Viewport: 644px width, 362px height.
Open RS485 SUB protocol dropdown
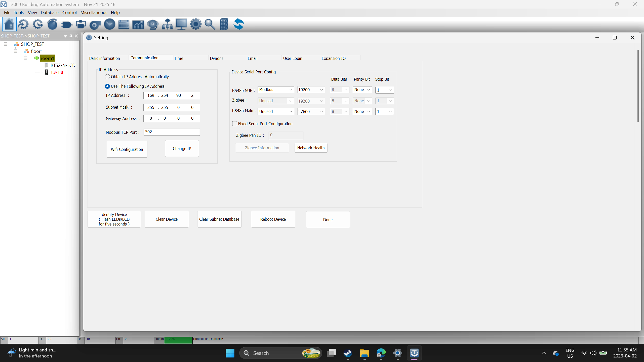276,90
